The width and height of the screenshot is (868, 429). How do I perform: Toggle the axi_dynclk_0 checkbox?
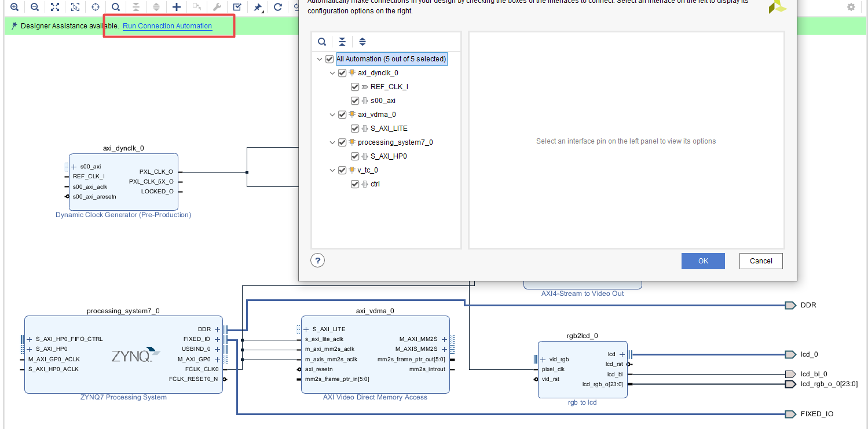pyautogui.click(x=342, y=73)
